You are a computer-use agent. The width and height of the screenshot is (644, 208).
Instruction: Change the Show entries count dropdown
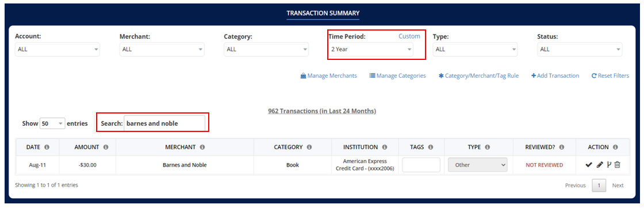52,123
